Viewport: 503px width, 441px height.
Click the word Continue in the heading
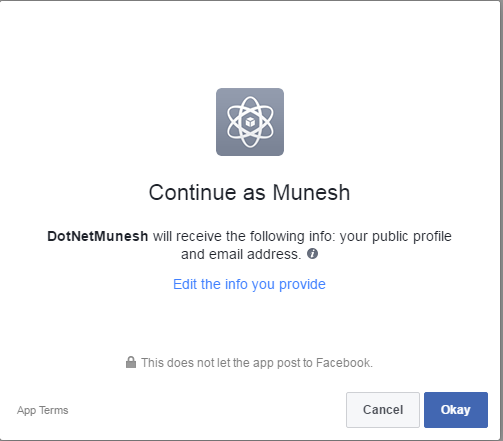(193, 193)
